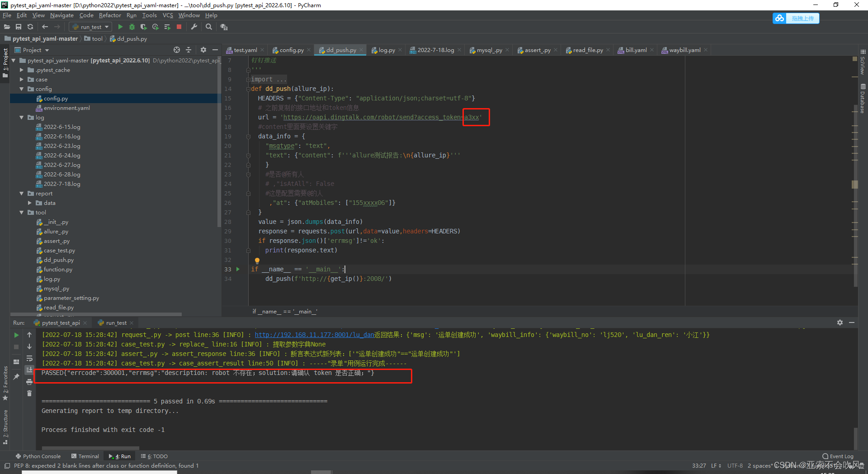
Task: Open the 6: TODO tool window
Action: tap(154, 456)
